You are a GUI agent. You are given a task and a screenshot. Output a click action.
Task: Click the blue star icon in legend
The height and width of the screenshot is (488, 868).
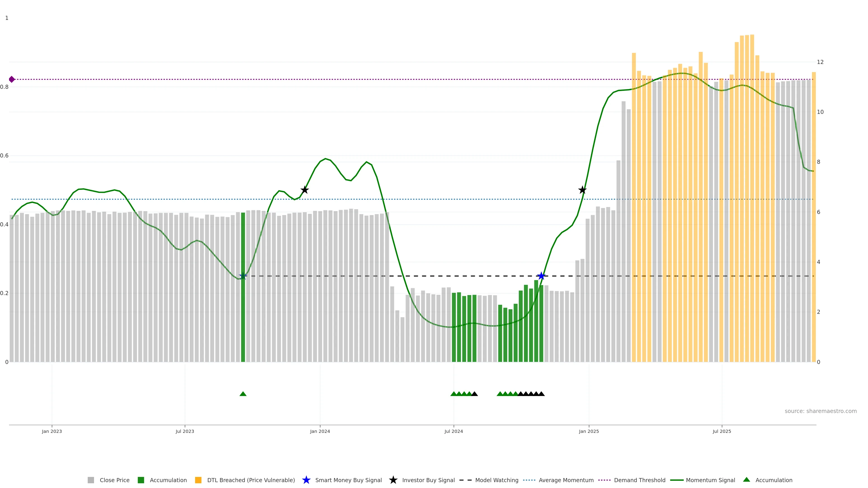pos(306,480)
